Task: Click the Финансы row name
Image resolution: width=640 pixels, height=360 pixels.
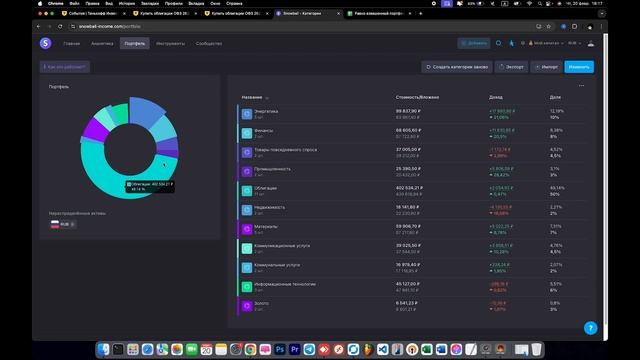Action: [263, 131]
